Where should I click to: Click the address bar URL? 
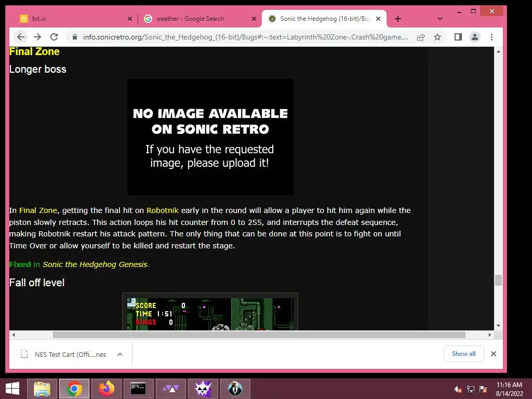click(x=245, y=37)
